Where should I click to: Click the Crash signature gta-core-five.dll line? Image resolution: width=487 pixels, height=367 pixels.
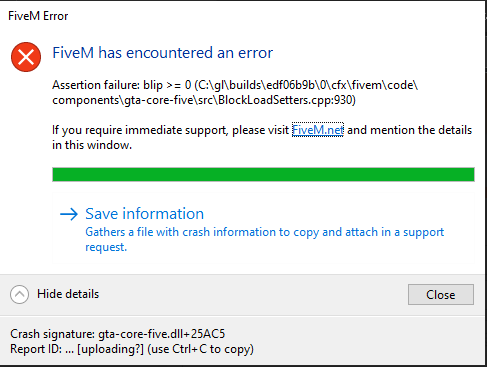coord(118,334)
